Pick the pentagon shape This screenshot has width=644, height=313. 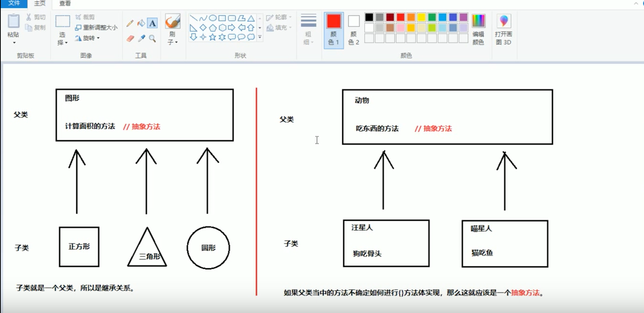(213, 28)
